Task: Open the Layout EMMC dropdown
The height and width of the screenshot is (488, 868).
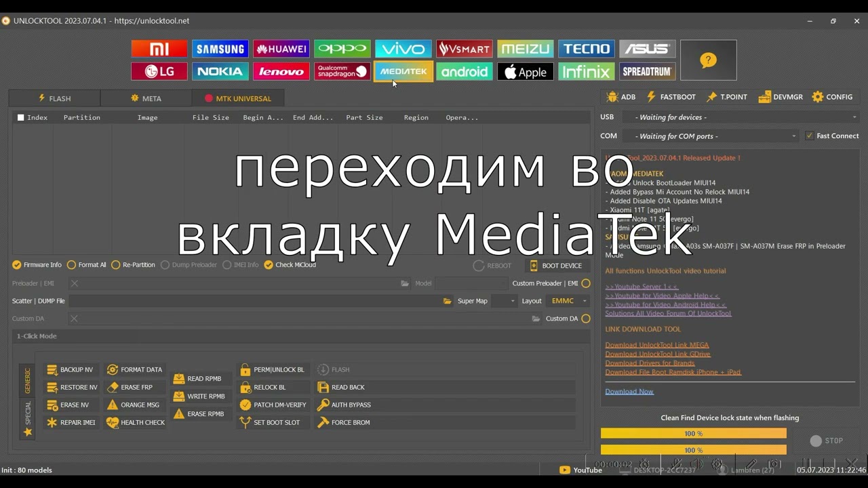Action: [568, 301]
